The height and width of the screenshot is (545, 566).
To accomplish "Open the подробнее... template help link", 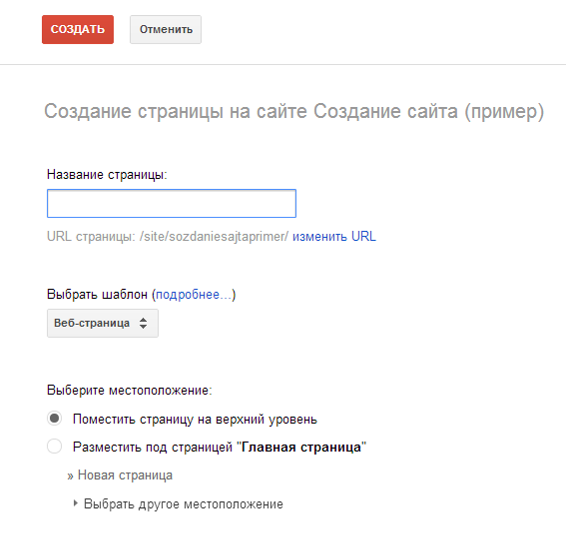I will coord(193,295).
